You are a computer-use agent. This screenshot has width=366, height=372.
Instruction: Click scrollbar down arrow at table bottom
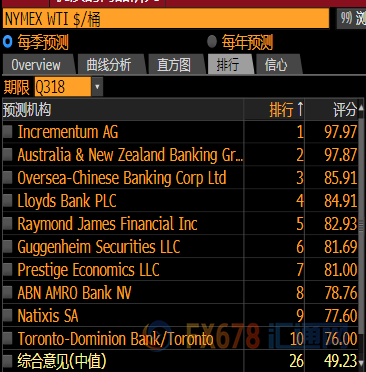click(x=361, y=362)
